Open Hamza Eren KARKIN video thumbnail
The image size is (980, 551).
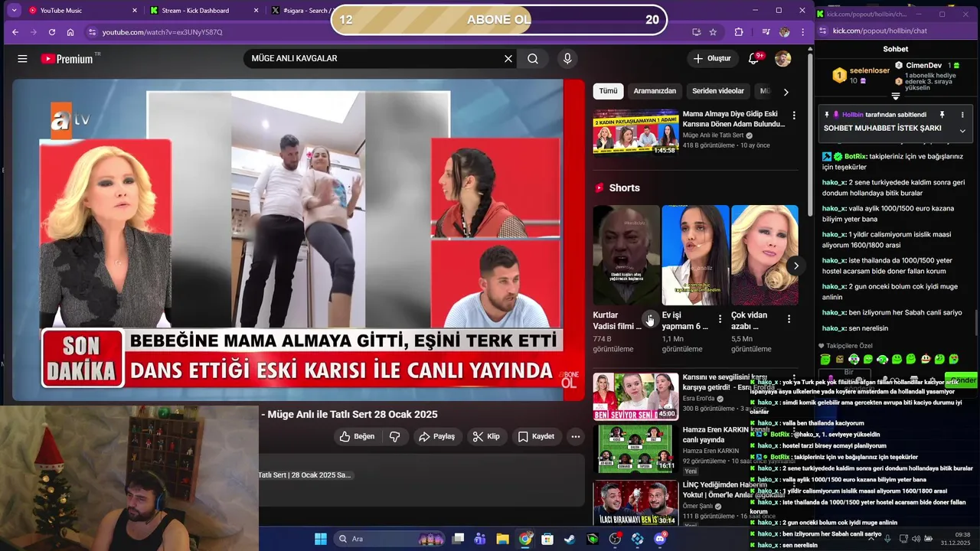pyautogui.click(x=635, y=448)
